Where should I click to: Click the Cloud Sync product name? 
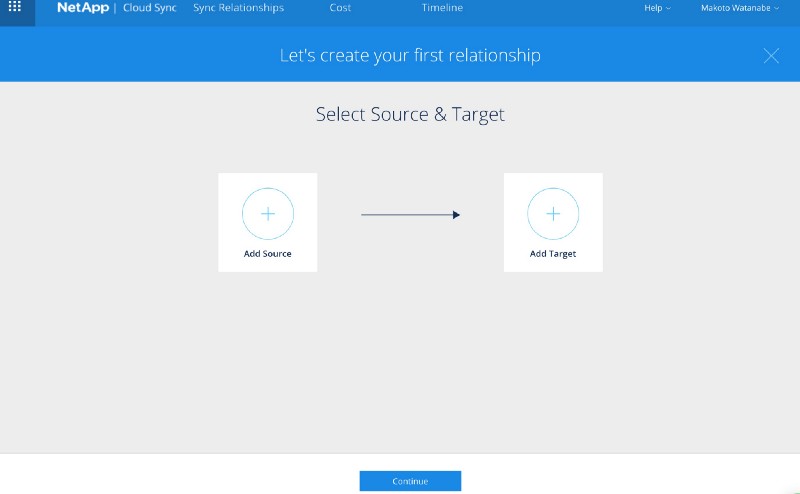[x=150, y=8]
